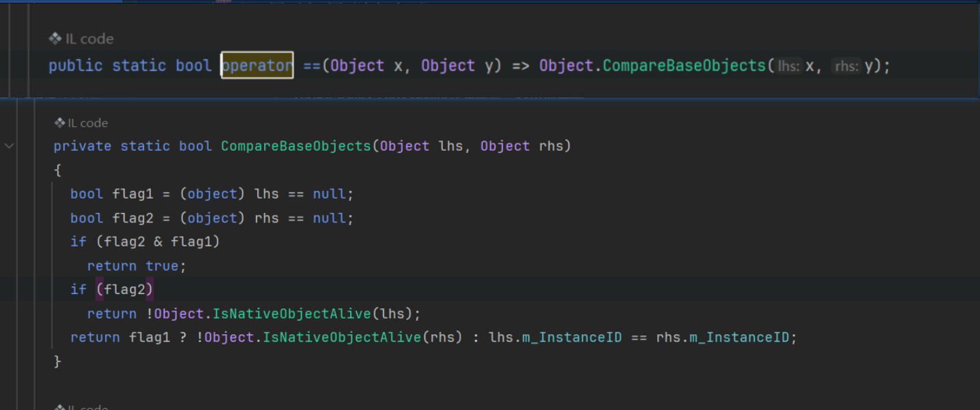980x410 pixels.
Task: Click the IL code diamond icon above operator declaration
Action: point(55,38)
